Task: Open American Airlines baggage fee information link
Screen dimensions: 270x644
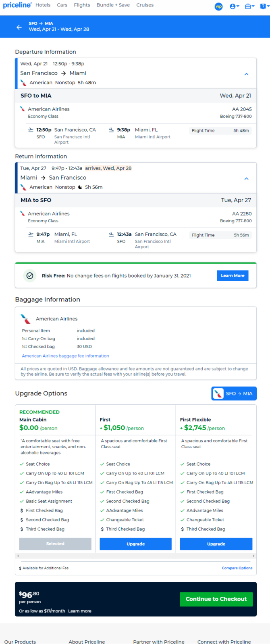Action: [65, 356]
